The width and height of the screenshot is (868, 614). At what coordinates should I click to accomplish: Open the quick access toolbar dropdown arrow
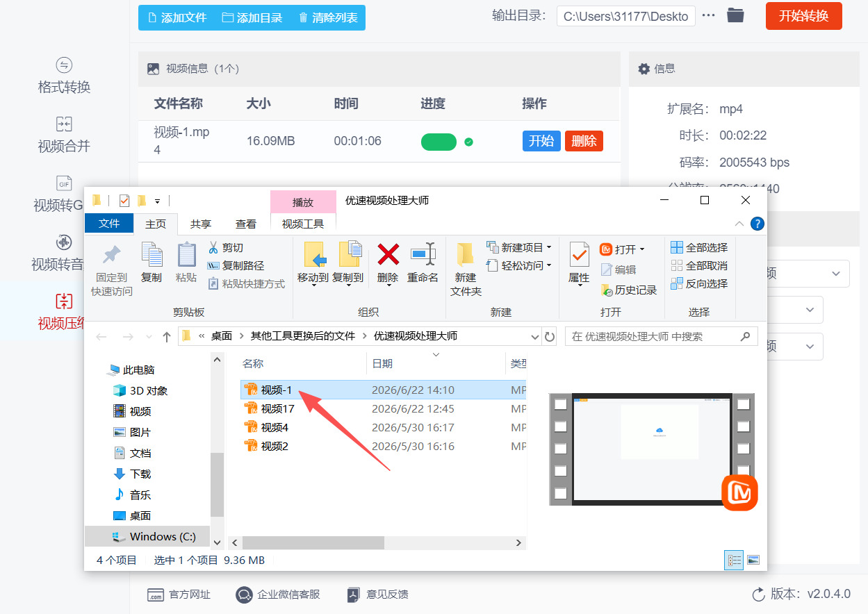(158, 201)
